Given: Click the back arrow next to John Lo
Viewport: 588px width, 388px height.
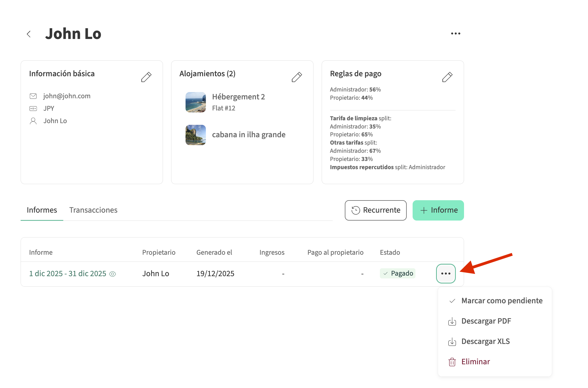Looking at the screenshot, I should coord(29,34).
